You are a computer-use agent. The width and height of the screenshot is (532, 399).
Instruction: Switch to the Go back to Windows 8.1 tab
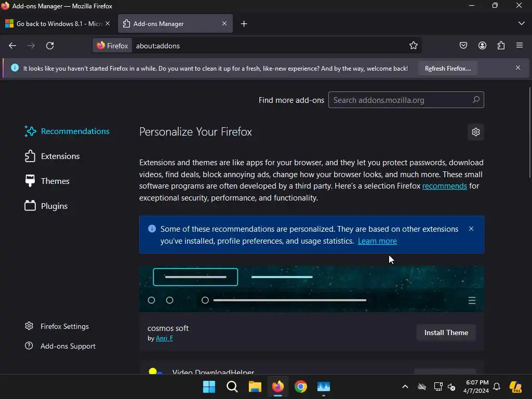[x=58, y=24]
